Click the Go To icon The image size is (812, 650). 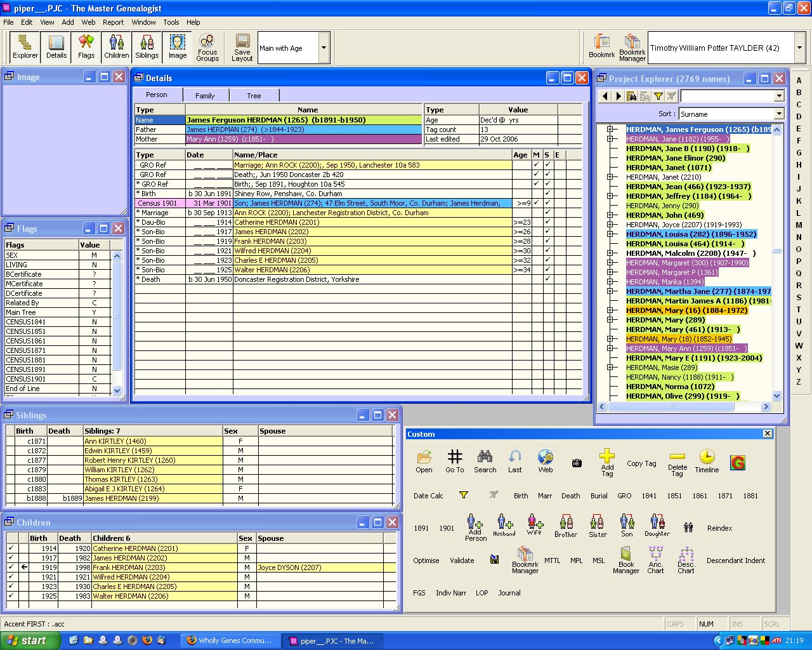[x=454, y=461]
